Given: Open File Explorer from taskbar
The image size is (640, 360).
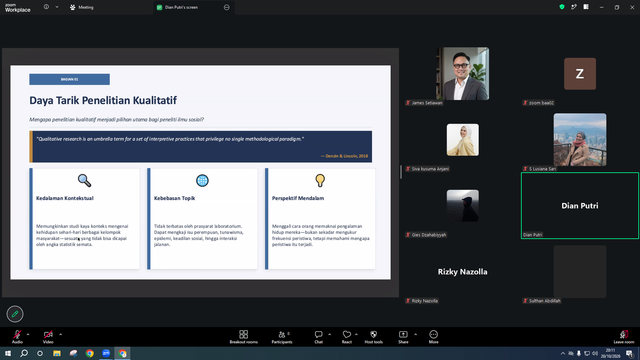Looking at the screenshot, I should pos(57,353).
